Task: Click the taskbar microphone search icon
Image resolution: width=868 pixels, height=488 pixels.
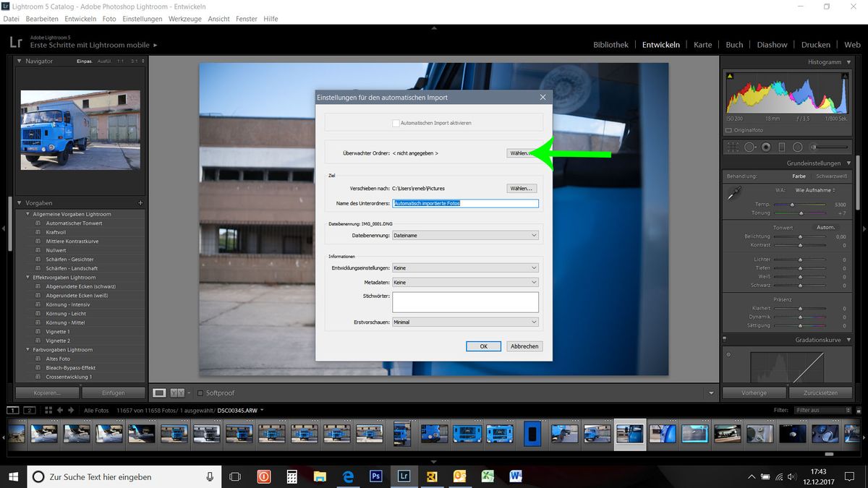Action: 210,476
